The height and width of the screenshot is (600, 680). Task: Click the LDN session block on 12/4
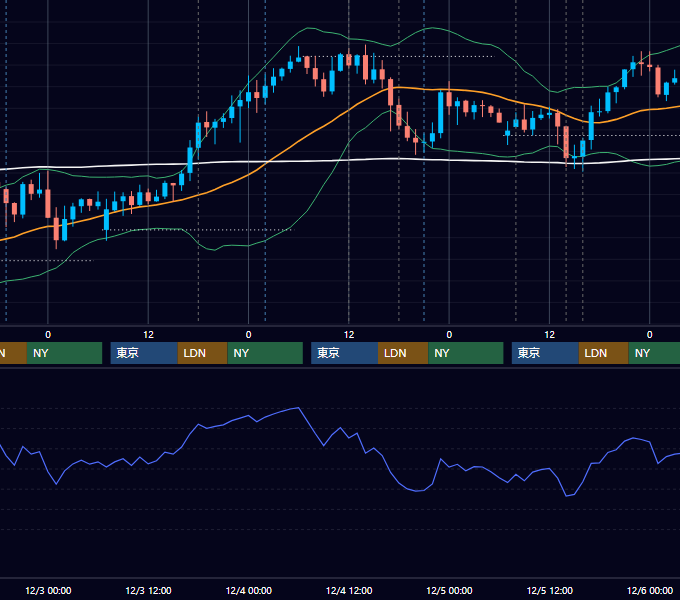[x=403, y=353]
